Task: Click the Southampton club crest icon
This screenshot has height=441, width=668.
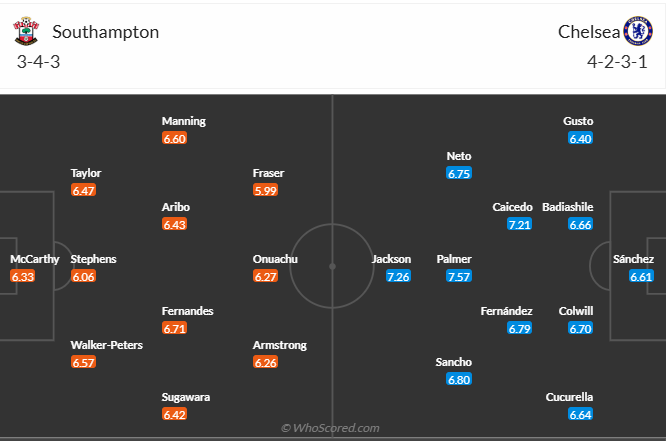Action: [x=26, y=32]
